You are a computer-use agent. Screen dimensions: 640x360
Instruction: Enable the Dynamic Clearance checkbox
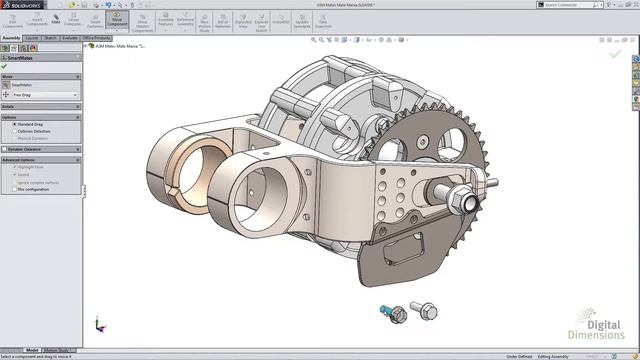[4, 149]
